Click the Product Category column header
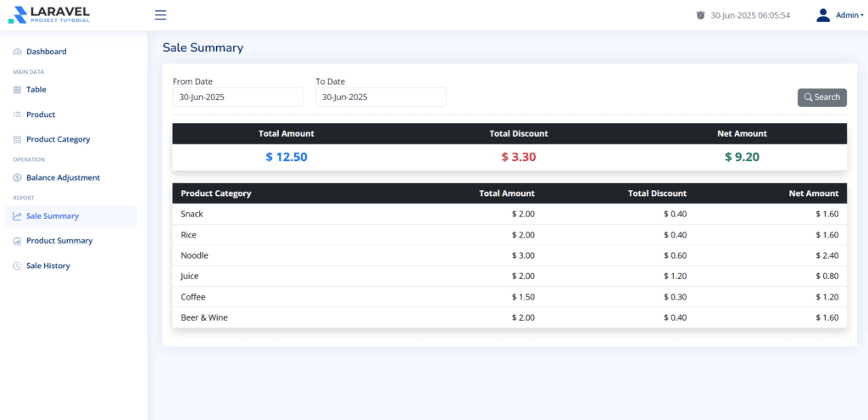 (x=216, y=193)
